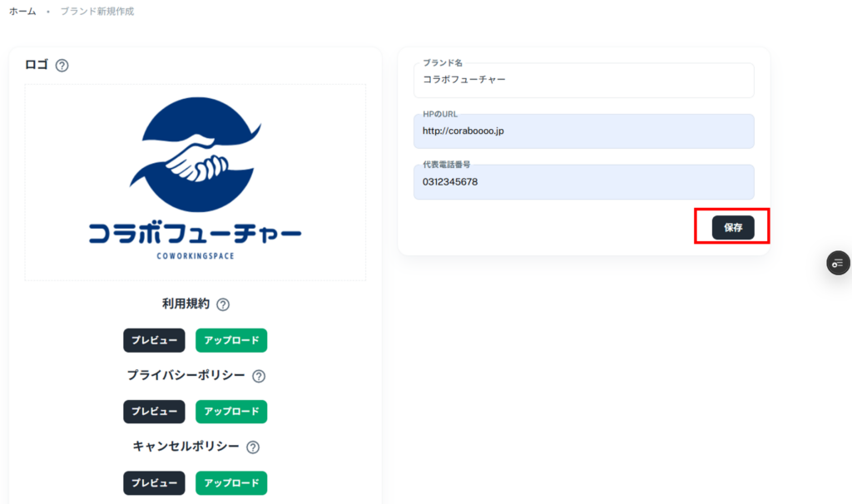Select the 代表電話番号 input field
This screenshot has width=852, height=504.
coord(583,182)
